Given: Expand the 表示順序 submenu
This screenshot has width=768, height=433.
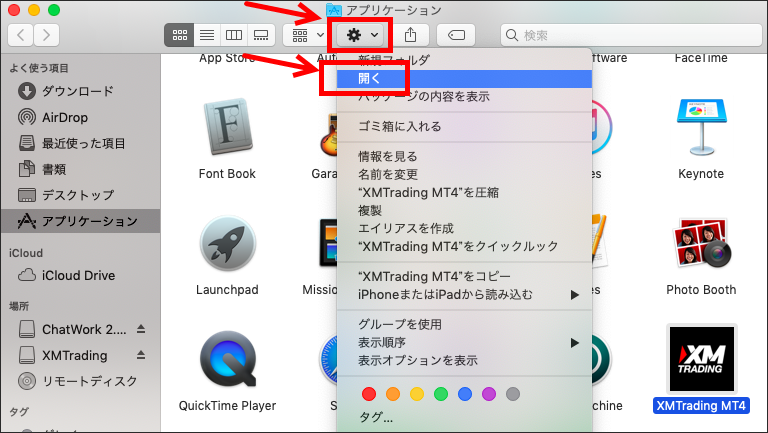Looking at the screenshot, I should (x=575, y=342).
